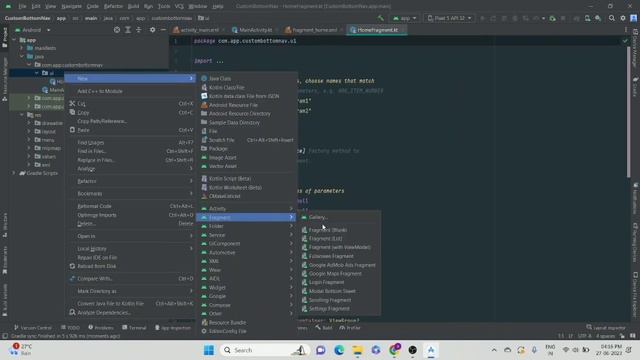
Task: Open the Service submenu
Action: pyautogui.click(x=247, y=235)
